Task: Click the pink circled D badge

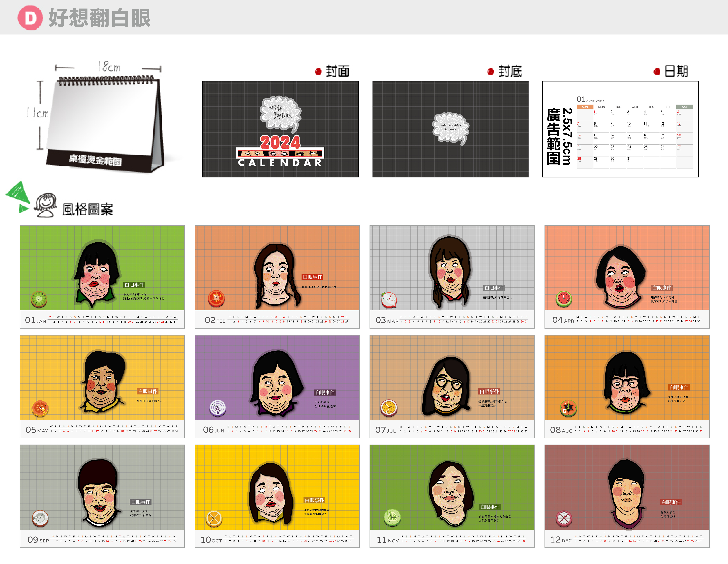Action: tap(30, 18)
